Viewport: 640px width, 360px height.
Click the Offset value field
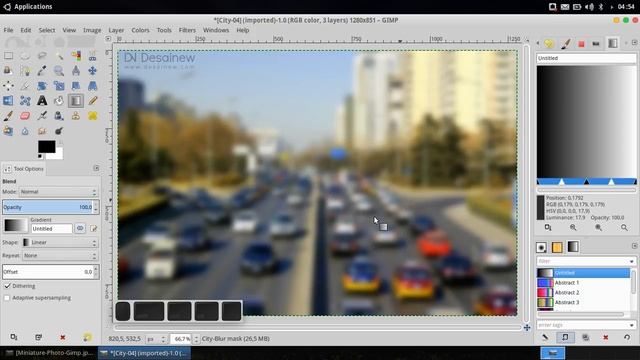48,272
